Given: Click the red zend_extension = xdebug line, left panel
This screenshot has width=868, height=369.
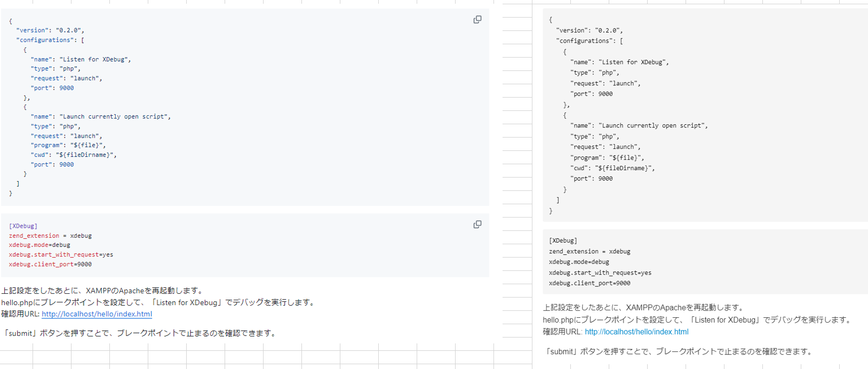Looking at the screenshot, I should point(50,236).
